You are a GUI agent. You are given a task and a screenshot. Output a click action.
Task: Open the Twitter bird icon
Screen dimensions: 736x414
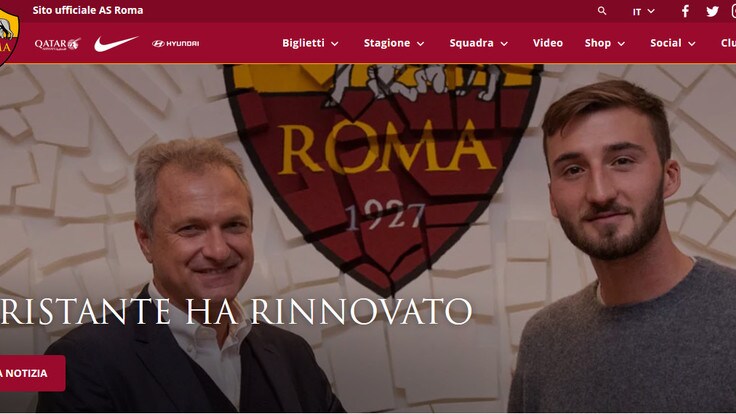click(712, 11)
